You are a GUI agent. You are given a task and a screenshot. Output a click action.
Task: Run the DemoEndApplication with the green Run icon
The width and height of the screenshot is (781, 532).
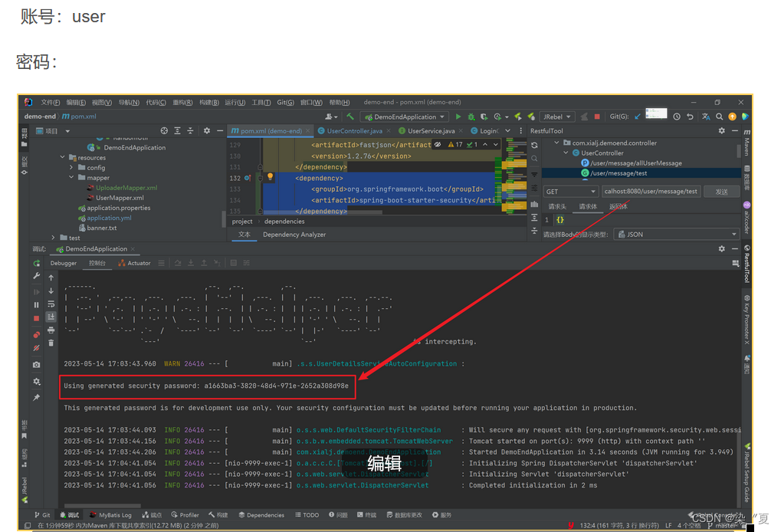pyautogui.click(x=458, y=117)
